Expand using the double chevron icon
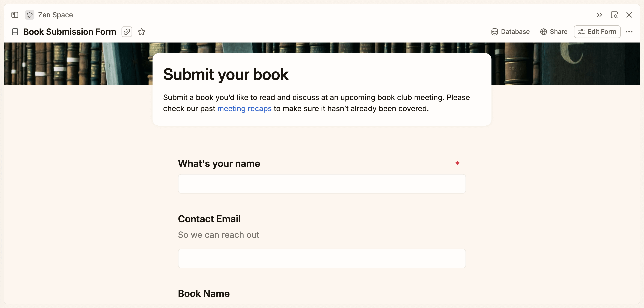Viewport: 644px width, 308px height. tap(599, 15)
